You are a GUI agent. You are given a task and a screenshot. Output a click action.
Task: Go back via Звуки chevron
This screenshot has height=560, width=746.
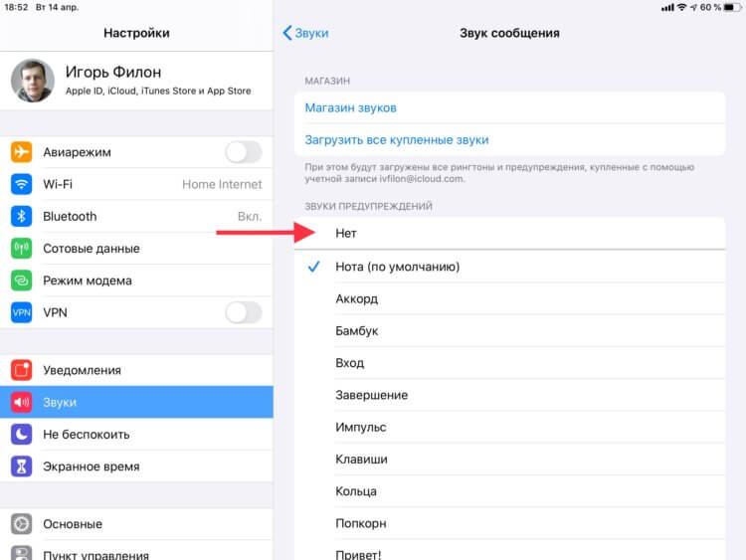305,33
